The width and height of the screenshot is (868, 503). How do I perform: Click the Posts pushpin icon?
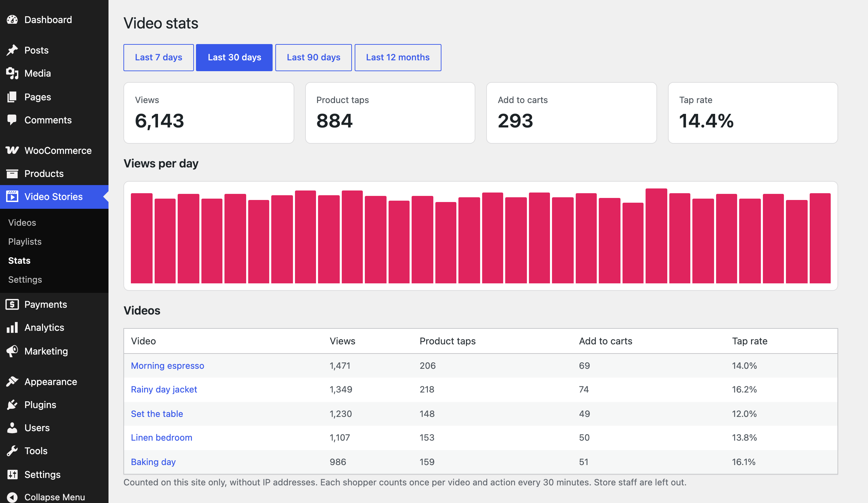[x=13, y=50]
